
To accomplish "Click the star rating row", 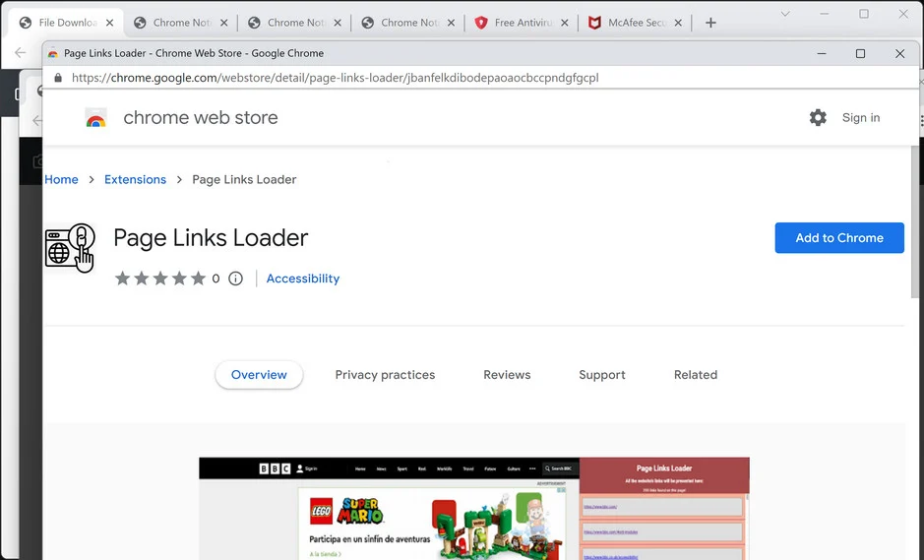I will (x=160, y=279).
